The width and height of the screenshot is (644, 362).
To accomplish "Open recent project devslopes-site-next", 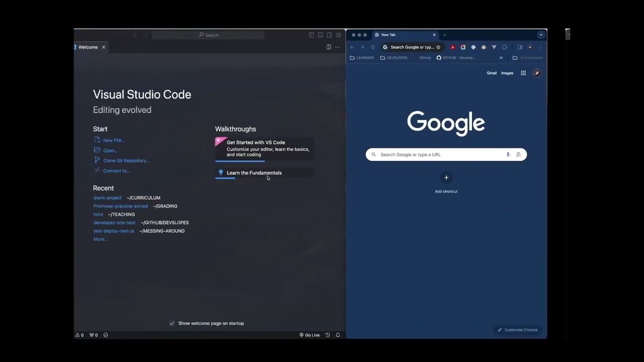I will pos(115,223).
